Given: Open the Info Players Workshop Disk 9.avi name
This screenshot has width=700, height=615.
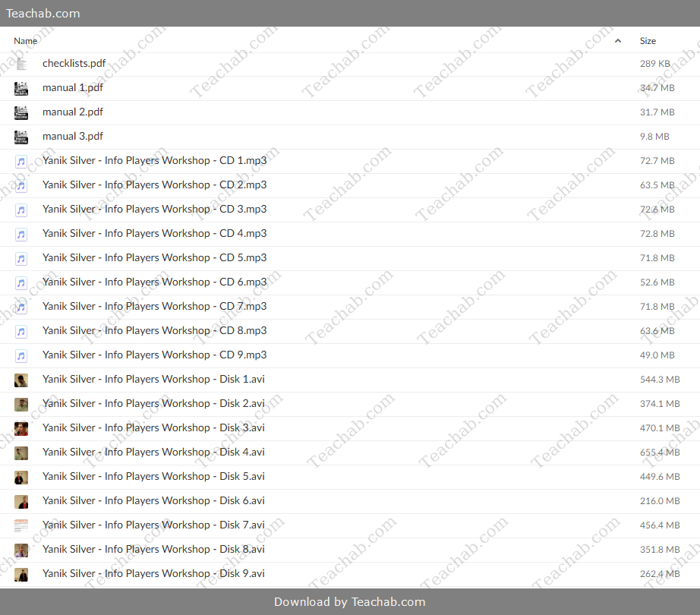Looking at the screenshot, I should coord(153,573).
